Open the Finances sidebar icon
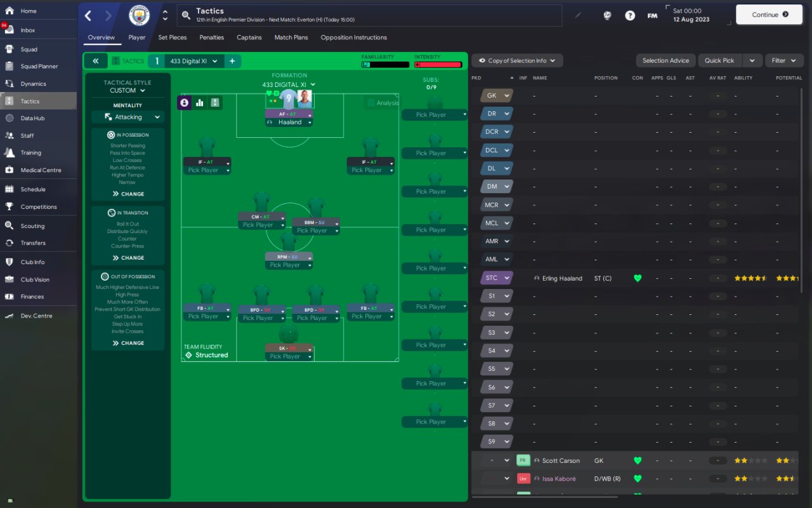The height and width of the screenshot is (508, 812). pyautogui.click(x=10, y=297)
